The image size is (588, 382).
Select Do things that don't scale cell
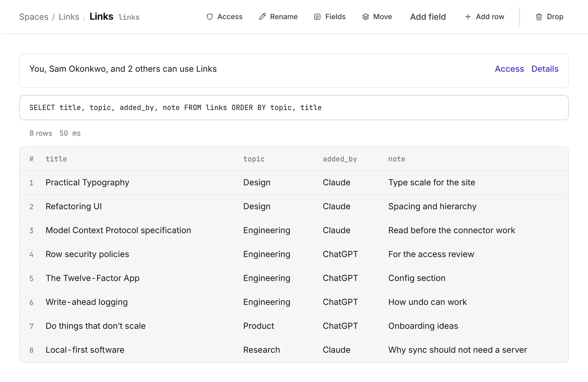coord(96,326)
